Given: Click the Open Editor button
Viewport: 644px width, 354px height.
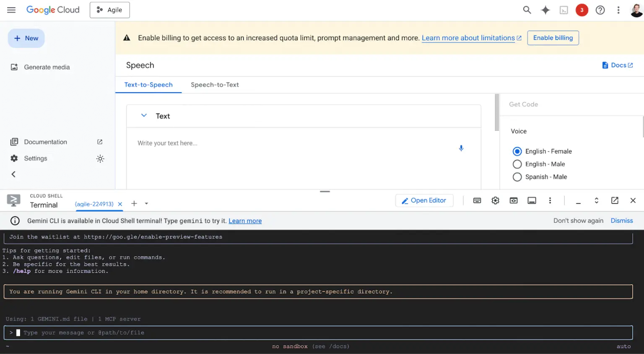Looking at the screenshot, I should (x=424, y=200).
